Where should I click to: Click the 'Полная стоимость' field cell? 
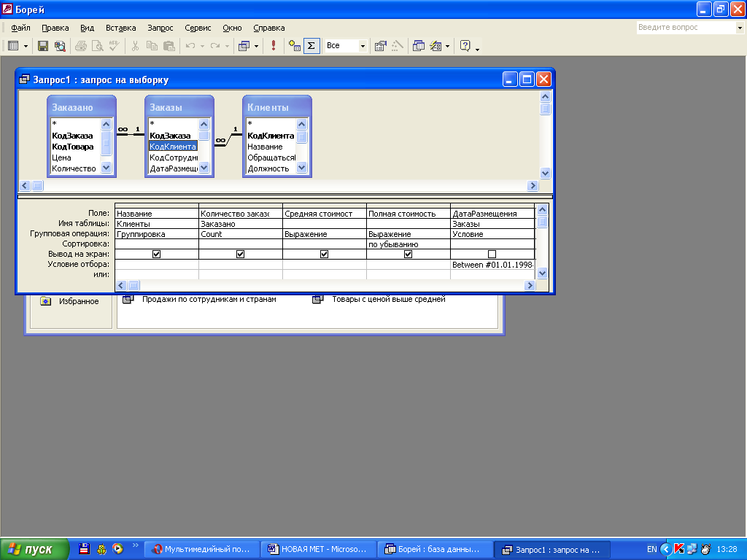(x=409, y=214)
